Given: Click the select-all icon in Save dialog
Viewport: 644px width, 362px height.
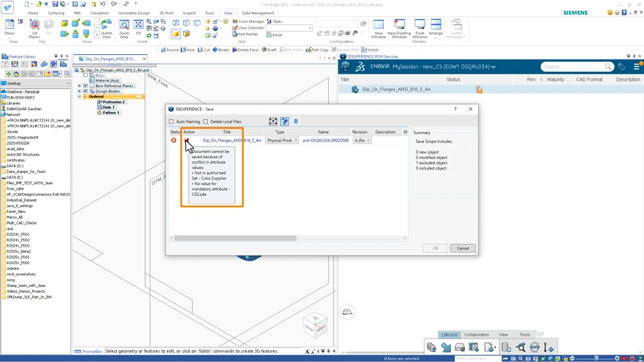Looking at the screenshot, I should (x=273, y=121).
